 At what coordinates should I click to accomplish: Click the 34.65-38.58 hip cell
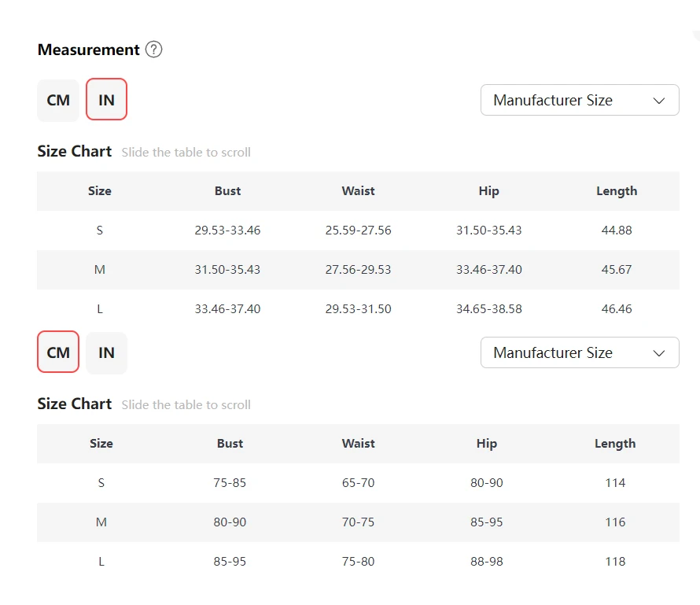[488, 309]
